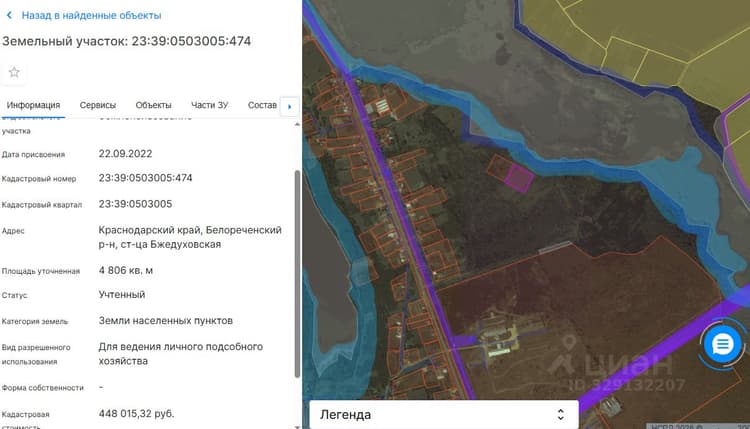Open the Состав tab

[262, 105]
